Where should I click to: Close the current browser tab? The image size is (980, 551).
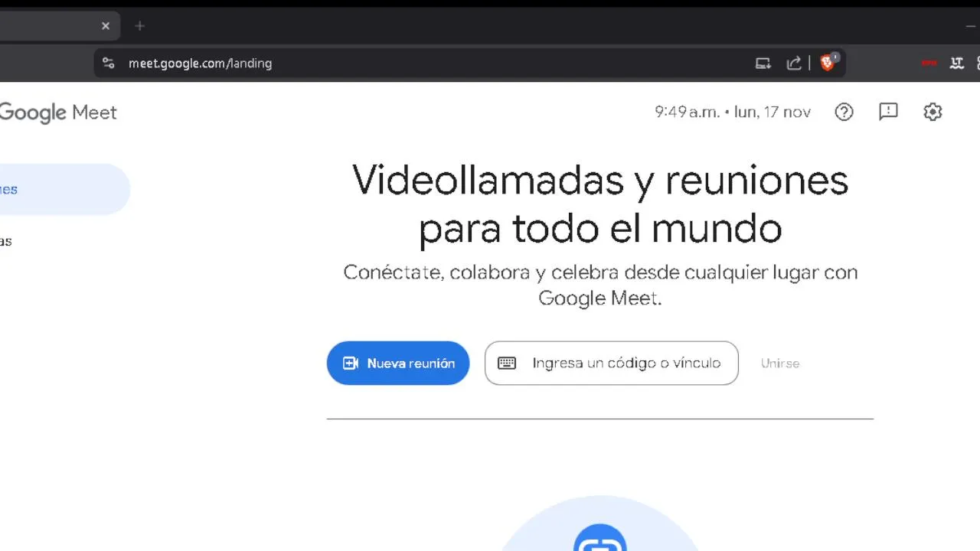coord(106,26)
